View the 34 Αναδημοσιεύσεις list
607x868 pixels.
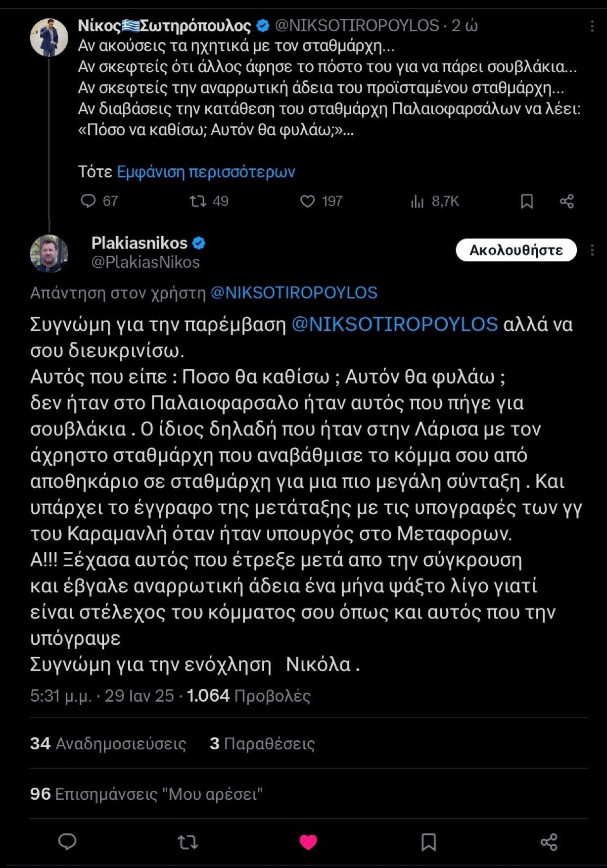click(108, 744)
